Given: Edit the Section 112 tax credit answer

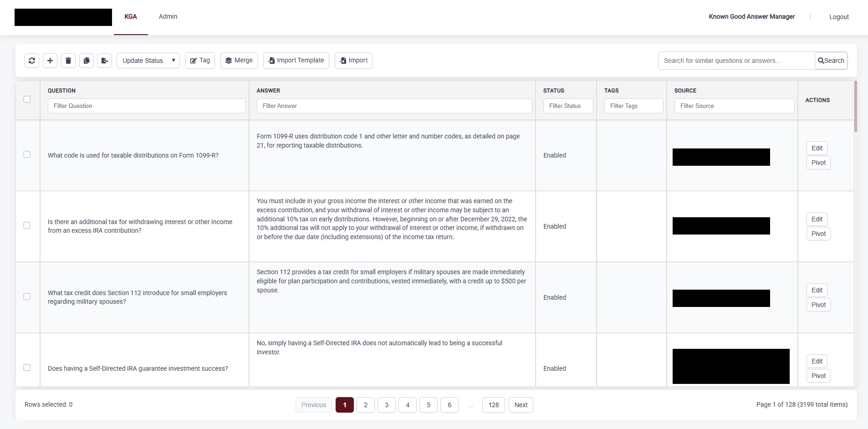Looking at the screenshot, I should click(816, 290).
